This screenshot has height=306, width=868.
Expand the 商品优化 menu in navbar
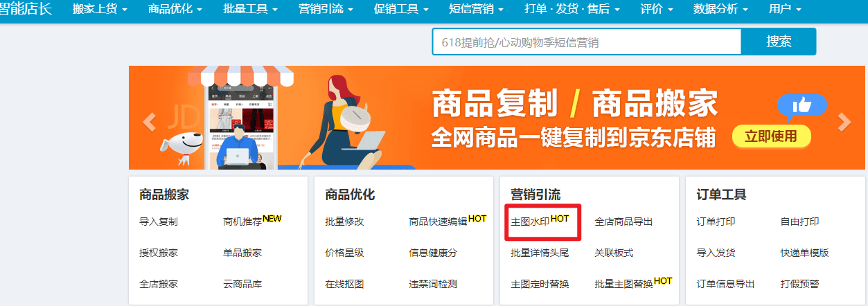click(x=175, y=10)
